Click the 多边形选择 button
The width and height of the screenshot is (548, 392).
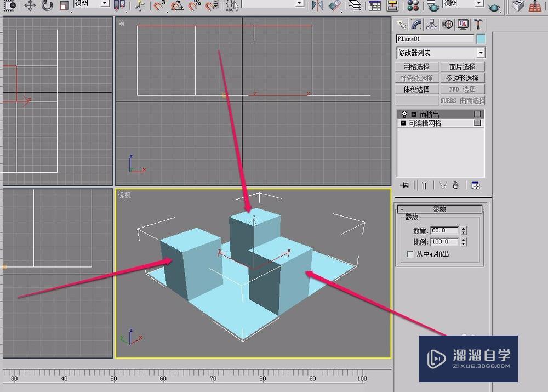(x=463, y=78)
